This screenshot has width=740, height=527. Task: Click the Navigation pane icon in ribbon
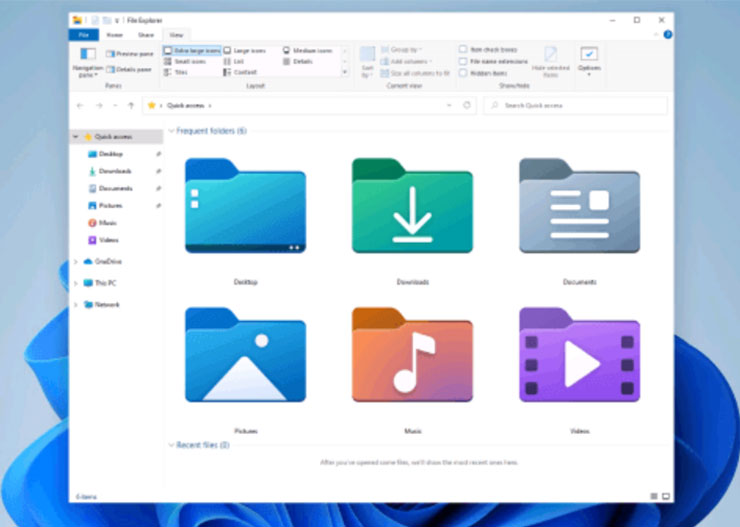(88, 54)
